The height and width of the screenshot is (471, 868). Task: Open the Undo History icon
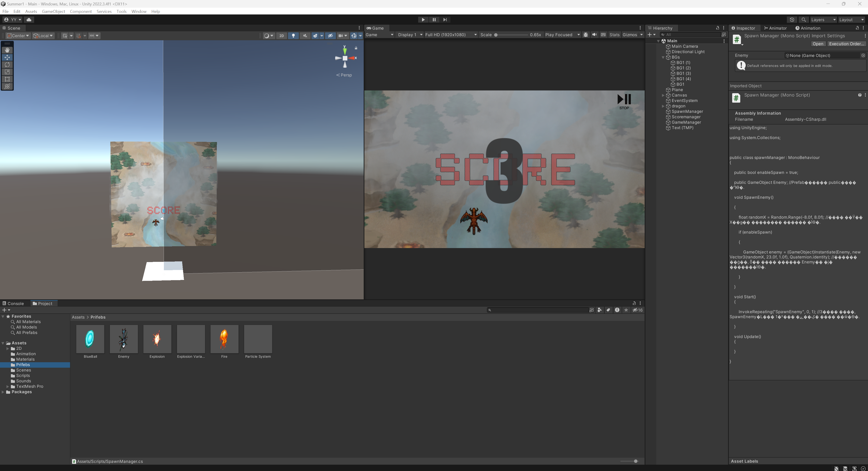[x=792, y=19]
